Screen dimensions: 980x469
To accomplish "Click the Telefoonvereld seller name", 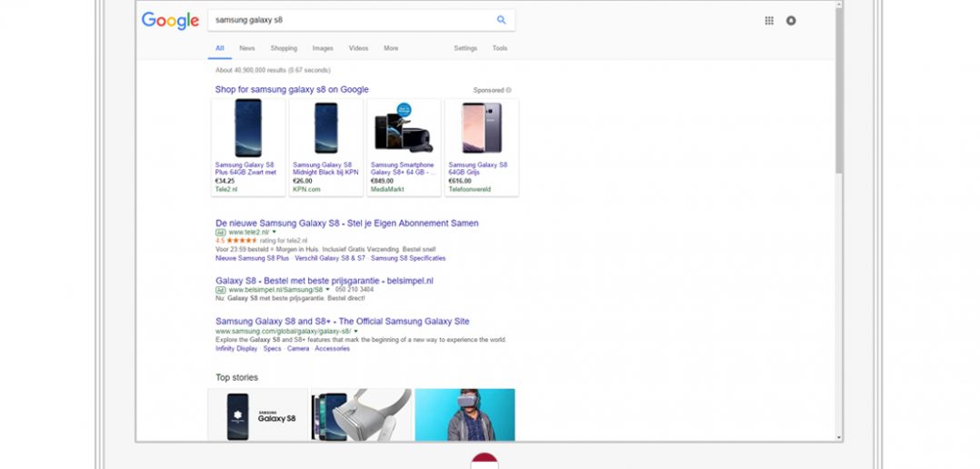I will [x=469, y=189].
